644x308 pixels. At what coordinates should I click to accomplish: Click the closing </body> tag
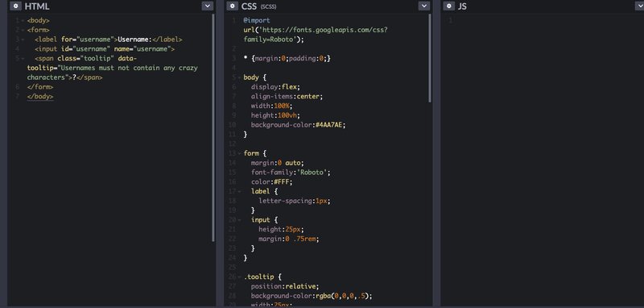(x=40, y=96)
